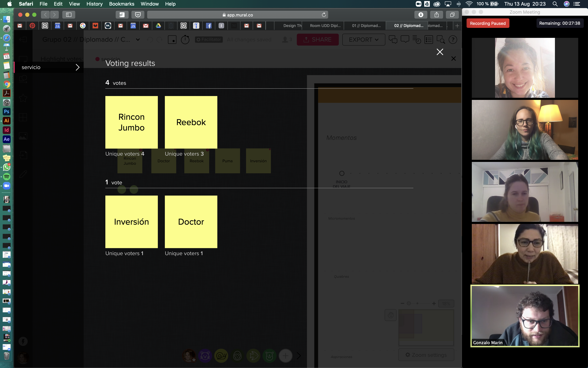Open the Window menu

[x=149, y=4]
